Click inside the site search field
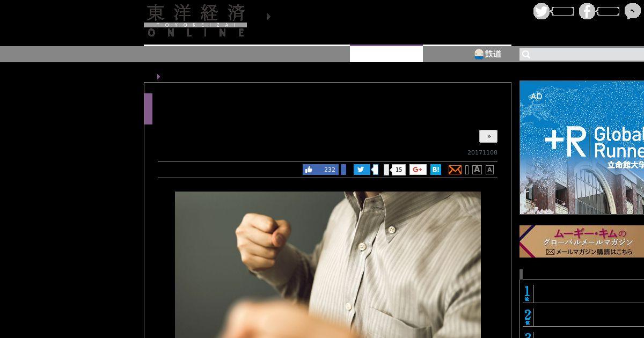This screenshot has width=644, height=338. 582,54
